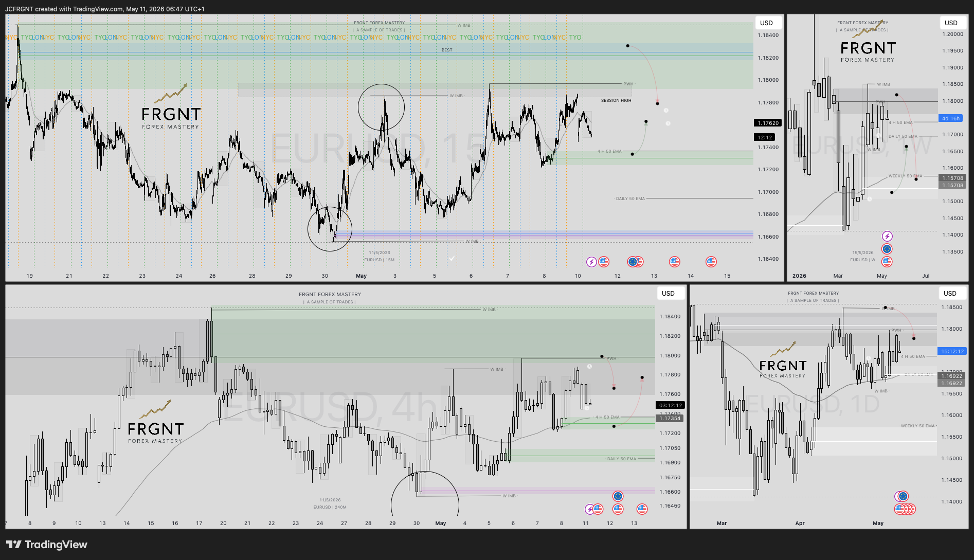Screen dimensions: 974x560
Task: Open purple lightning event icon on weekly chart
Action: (x=887, y=236)
